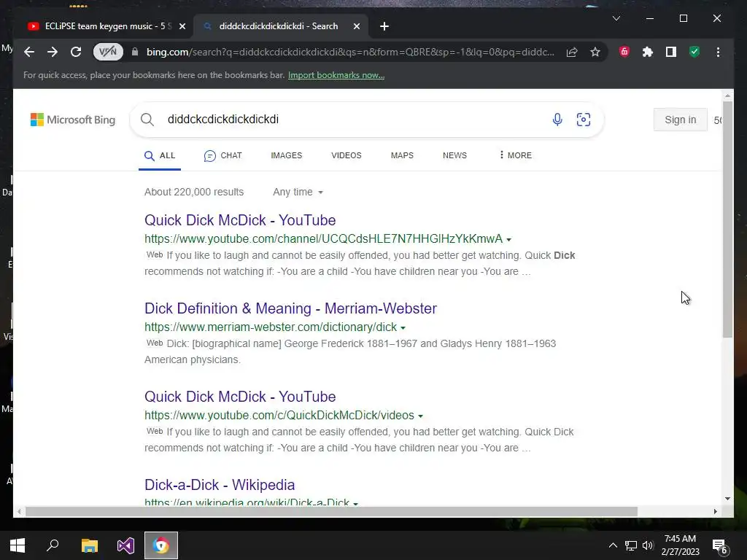The width and height of the screenshot is (747, 560).
Task: Click the network icon in system tray
Action: (x=631, y=545)
